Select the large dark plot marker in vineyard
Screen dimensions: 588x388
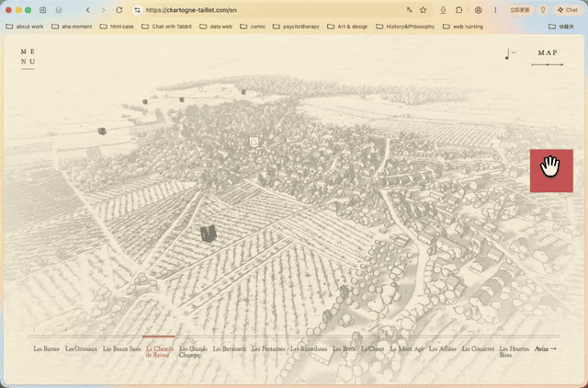[x=209, y=234]
